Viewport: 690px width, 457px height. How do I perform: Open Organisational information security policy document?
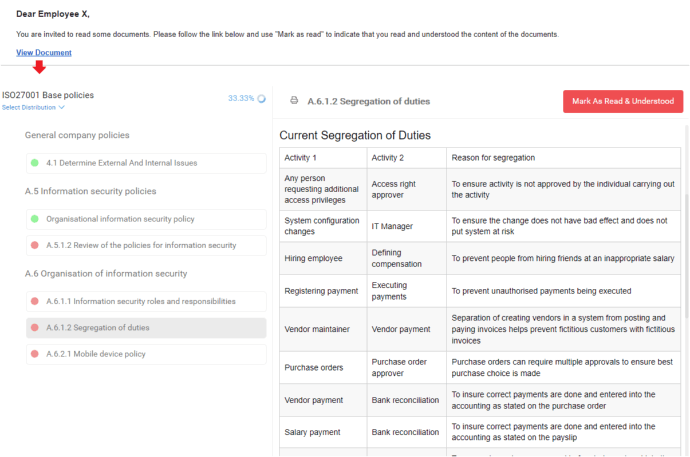coord(134,218)
